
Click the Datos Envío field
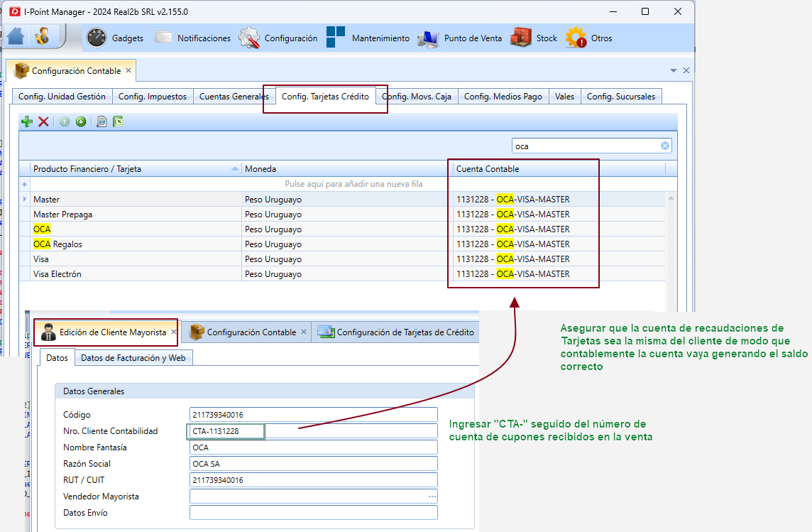pyautogui.click(x=313, y=513)
